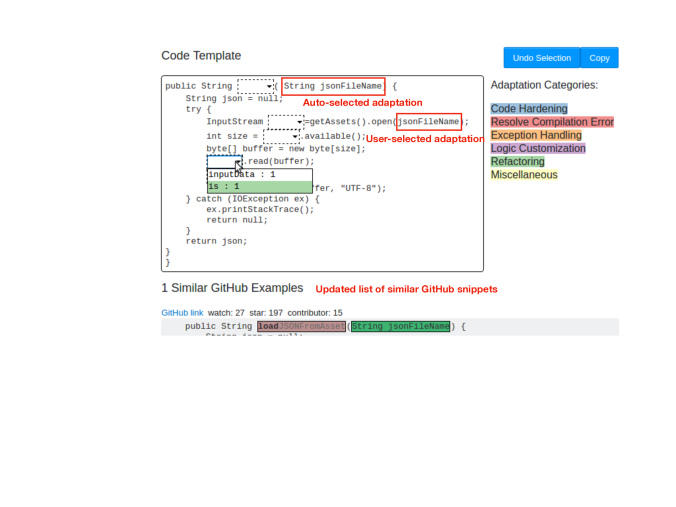
Task: Click the 'Code Template' heading
Action: pos(201,56)
